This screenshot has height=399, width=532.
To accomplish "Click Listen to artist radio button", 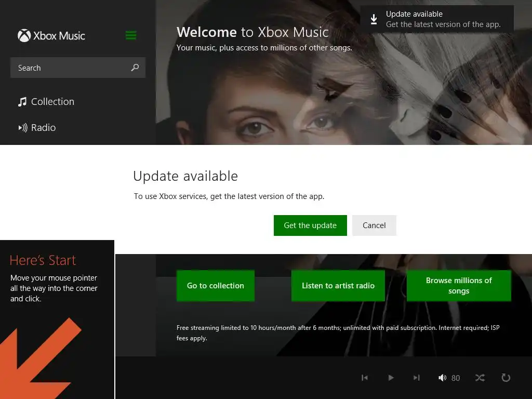I will (338, 286).
